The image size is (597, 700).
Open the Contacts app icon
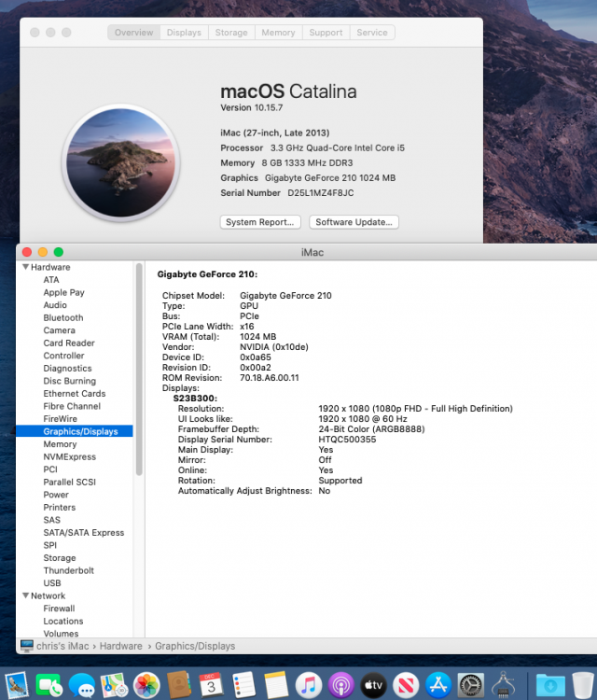[x=179, y=685]
